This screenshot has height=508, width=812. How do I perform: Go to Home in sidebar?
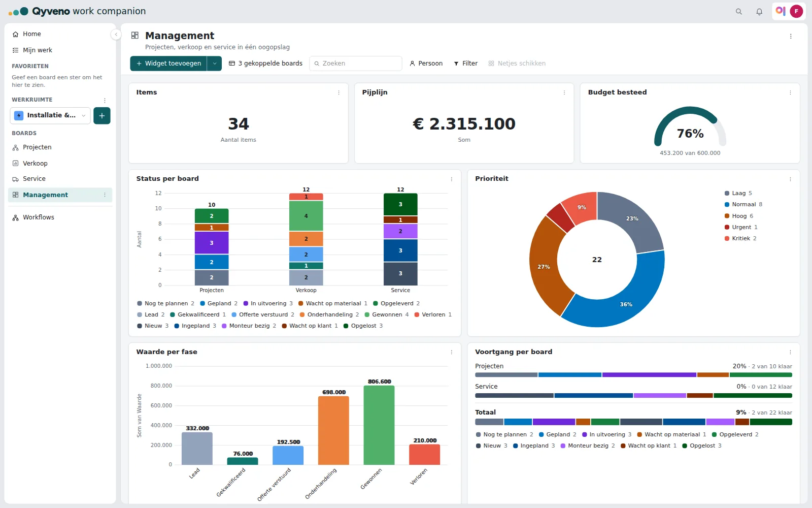click(60, 34)
